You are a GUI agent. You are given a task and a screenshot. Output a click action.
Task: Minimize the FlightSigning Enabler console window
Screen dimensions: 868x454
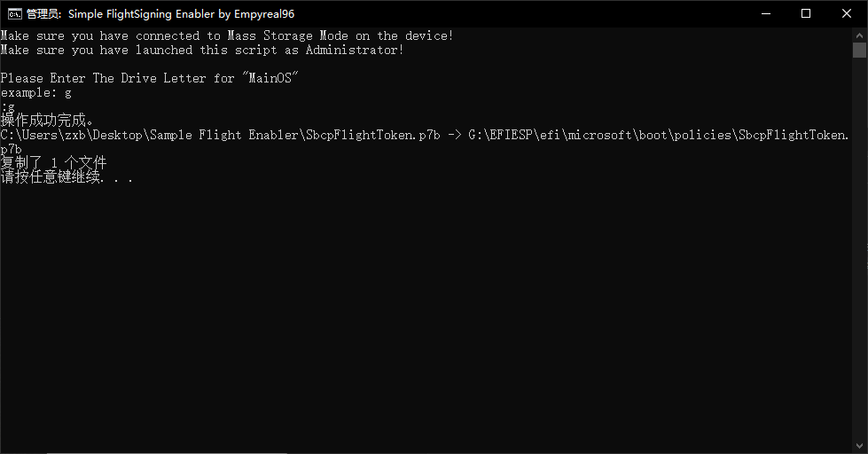pyautogui.click(x=766, y=14)
